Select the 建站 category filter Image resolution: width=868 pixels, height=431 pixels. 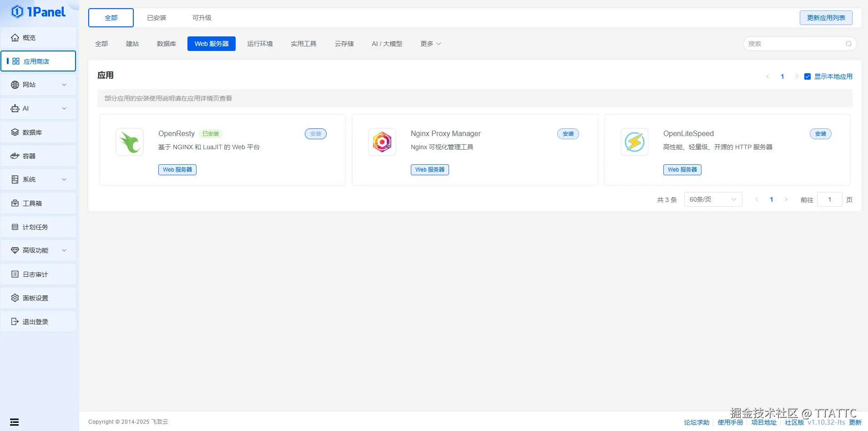(132, 44)
